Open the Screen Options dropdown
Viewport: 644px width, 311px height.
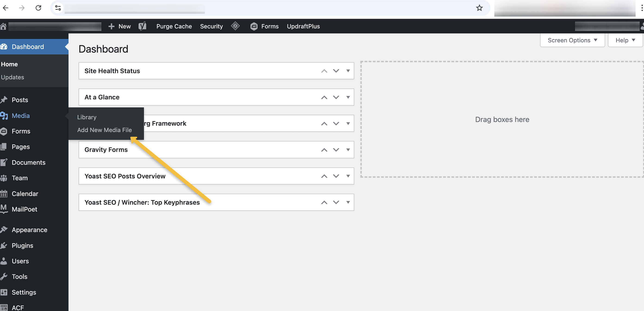[573, 40]
